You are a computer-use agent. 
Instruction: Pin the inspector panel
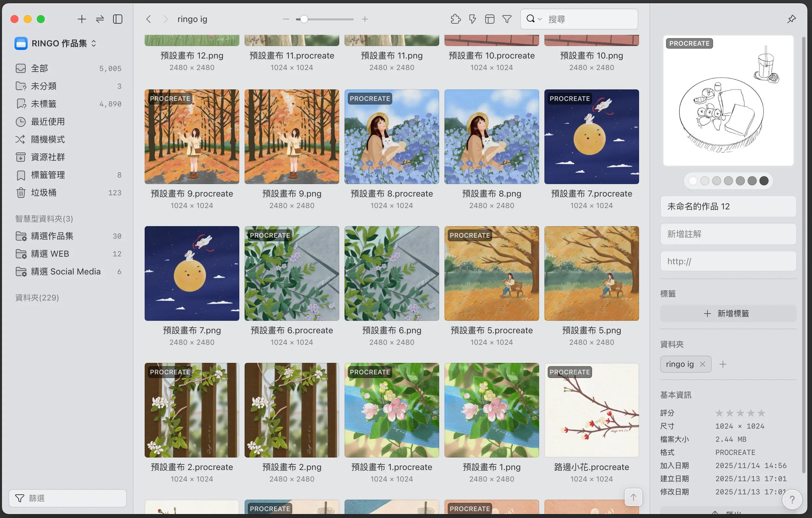(x=791, y=19)
